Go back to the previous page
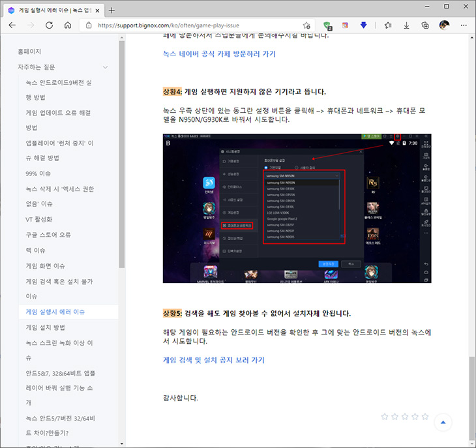The width and height of the screenshot is (476, 448). (x=12, y=25)
